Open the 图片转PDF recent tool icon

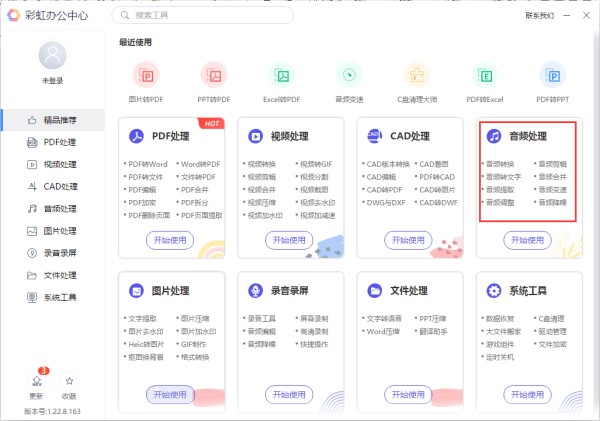point(146,75)
